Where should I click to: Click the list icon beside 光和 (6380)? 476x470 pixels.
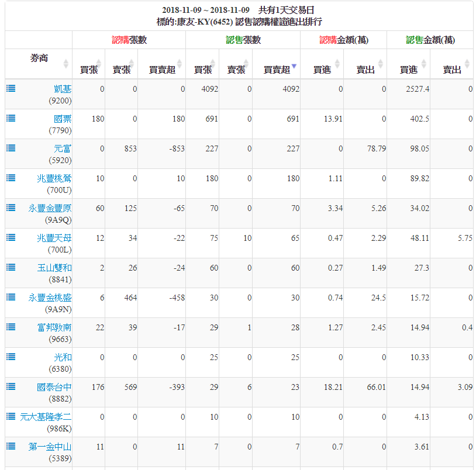tap(11, 357)
